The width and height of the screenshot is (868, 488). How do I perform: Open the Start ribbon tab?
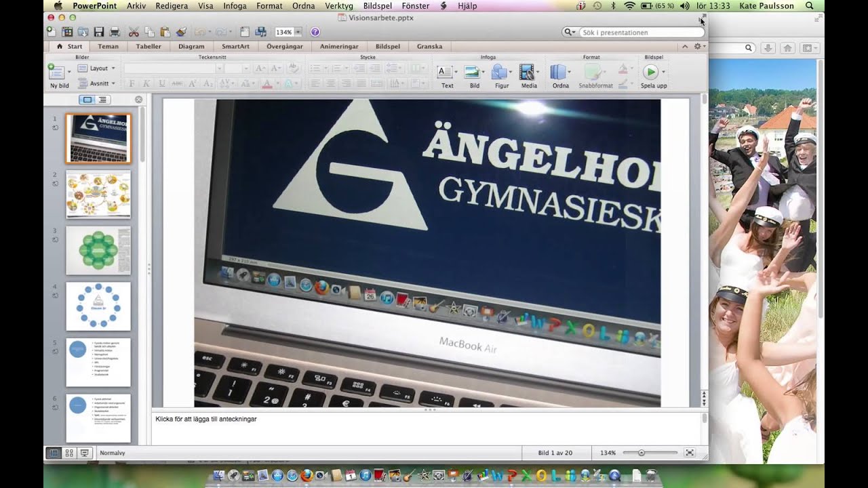tap(69, 47)
